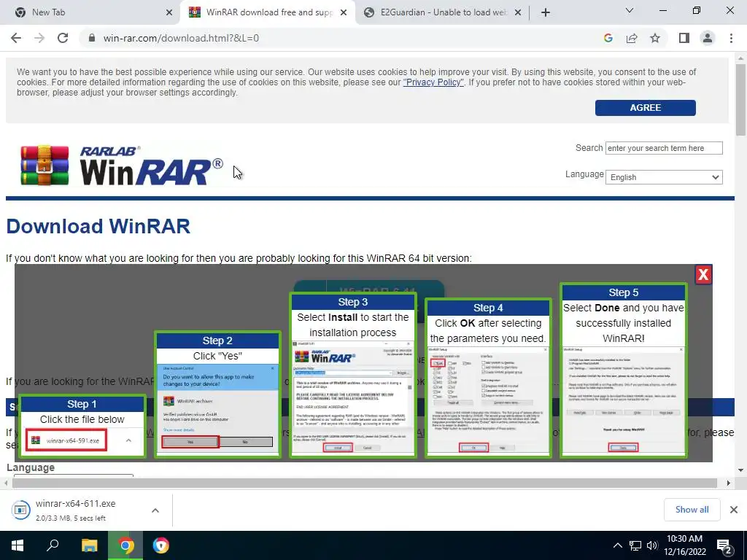Open Windows taskbar search
This screenshot has height=560, width=747.
coord(53,545)
